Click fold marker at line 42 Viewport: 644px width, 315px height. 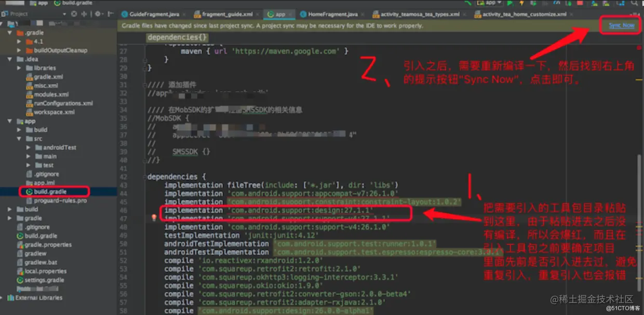[x=144, y=176]
